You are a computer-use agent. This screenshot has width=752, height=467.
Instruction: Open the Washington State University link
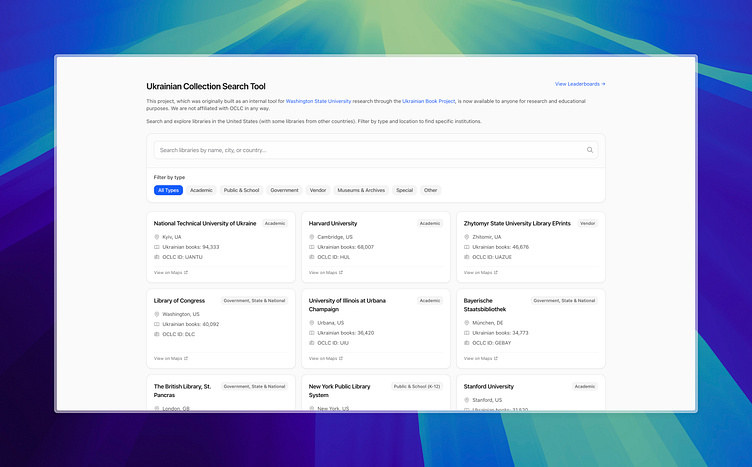coord(318,101)
